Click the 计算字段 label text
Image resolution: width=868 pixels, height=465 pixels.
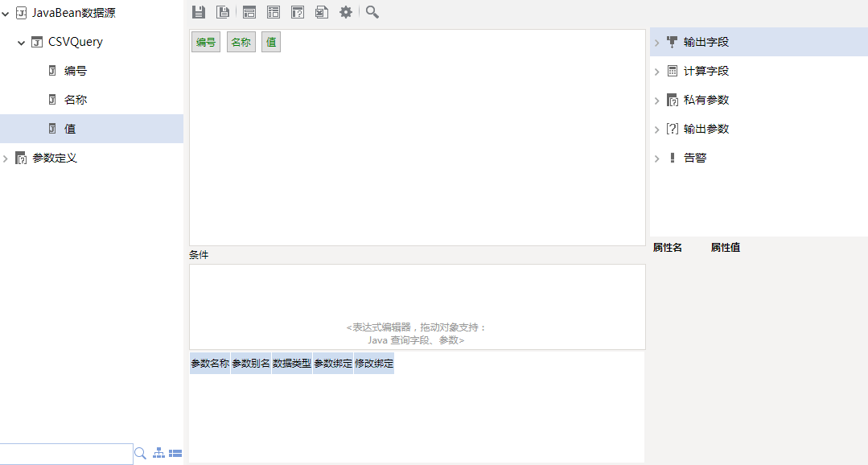click(x=706, y=71)
